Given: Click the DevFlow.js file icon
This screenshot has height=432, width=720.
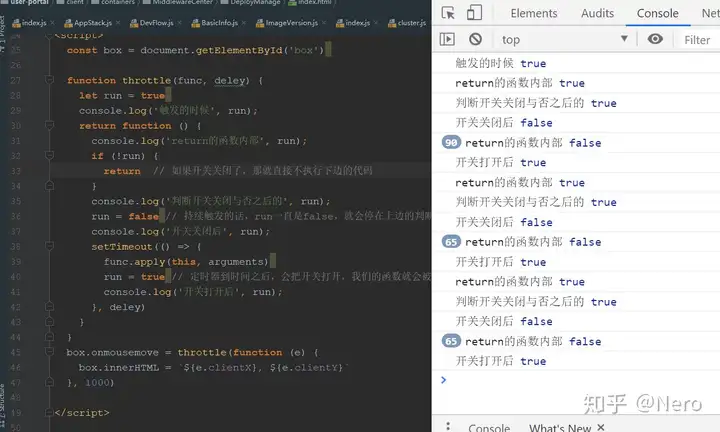Looking at the screenshot, I should pos(134,22).
